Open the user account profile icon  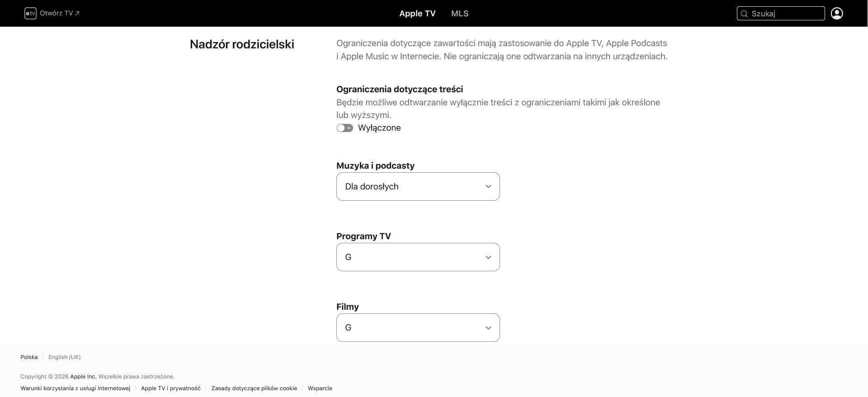pos(837,14)
